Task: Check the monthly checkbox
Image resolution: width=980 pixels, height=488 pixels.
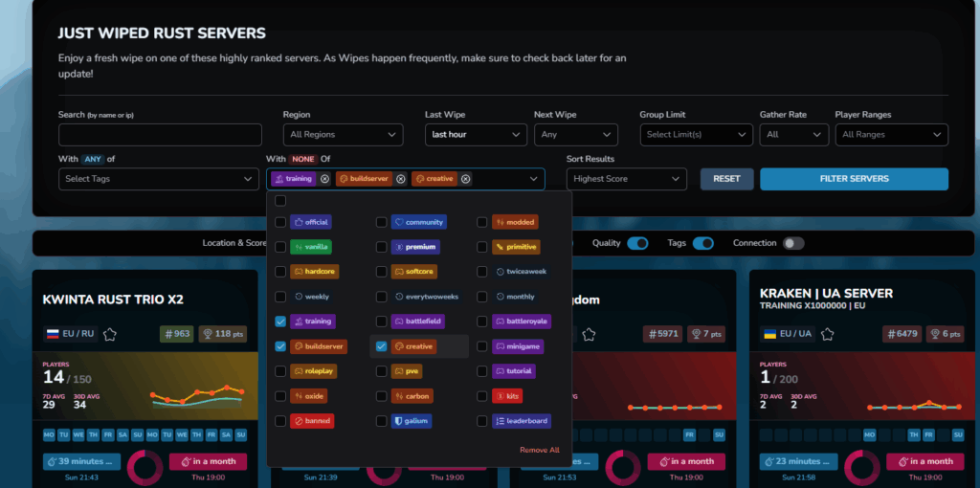Action: [x=482, y=297]
